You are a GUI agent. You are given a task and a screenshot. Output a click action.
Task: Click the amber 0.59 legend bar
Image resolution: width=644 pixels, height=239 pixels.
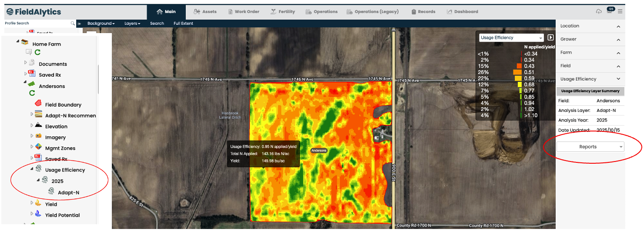pyautogui.click(x=518, y=78)
